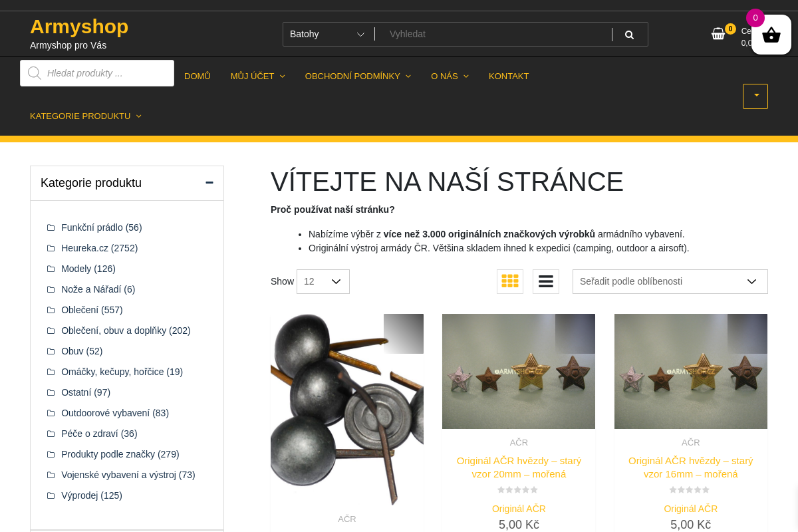Click the magnifier icon in sidebar search
798x532 pixels.
click(x=34, y=73)
